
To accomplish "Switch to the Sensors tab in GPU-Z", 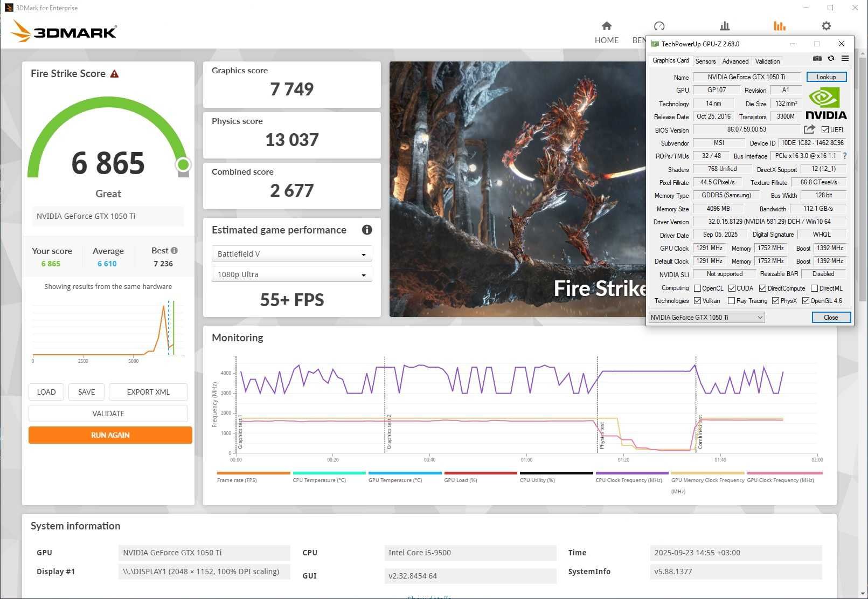I will pyautogui.click(x=705, y=61).
